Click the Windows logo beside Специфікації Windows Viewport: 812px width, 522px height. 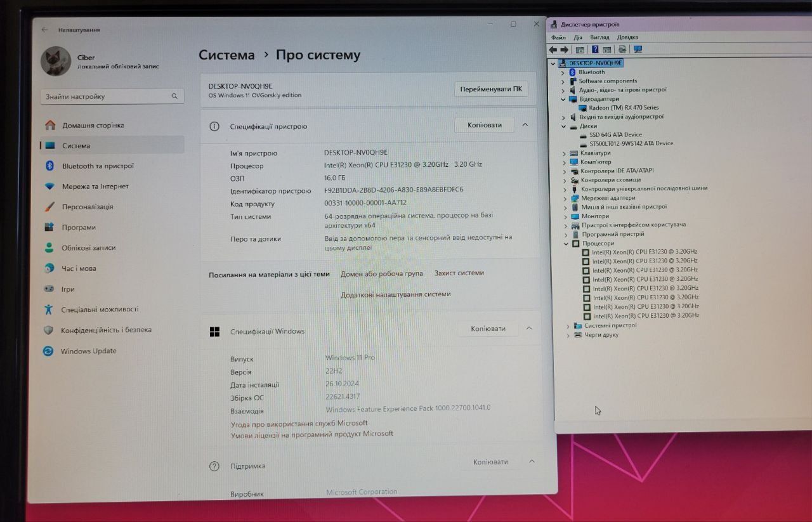pos(214,331)
